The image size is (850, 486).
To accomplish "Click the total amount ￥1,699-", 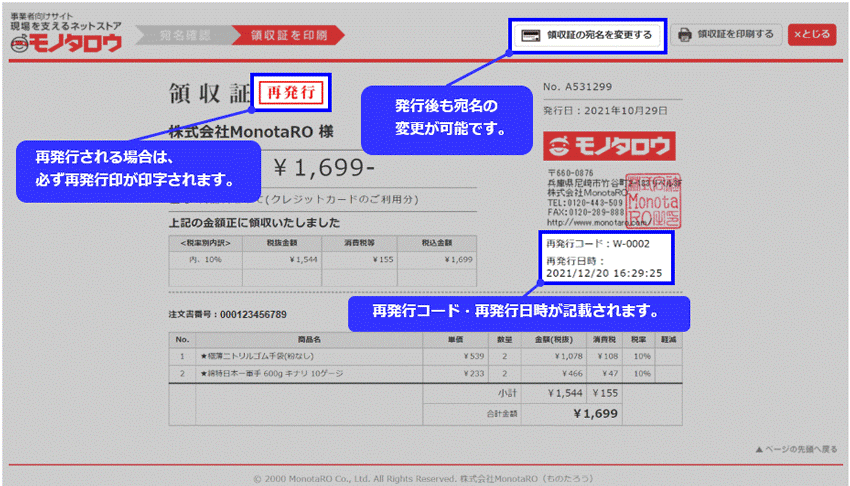I will point(324,167).
